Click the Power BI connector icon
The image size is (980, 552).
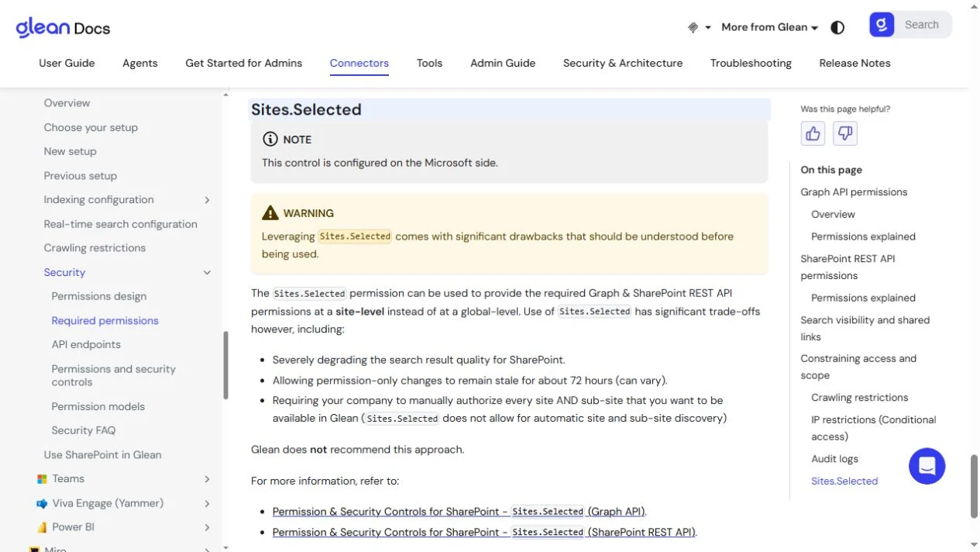43,527
